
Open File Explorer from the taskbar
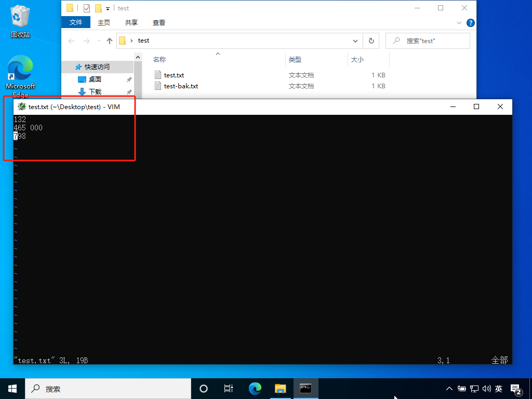[x=281, y=389]
